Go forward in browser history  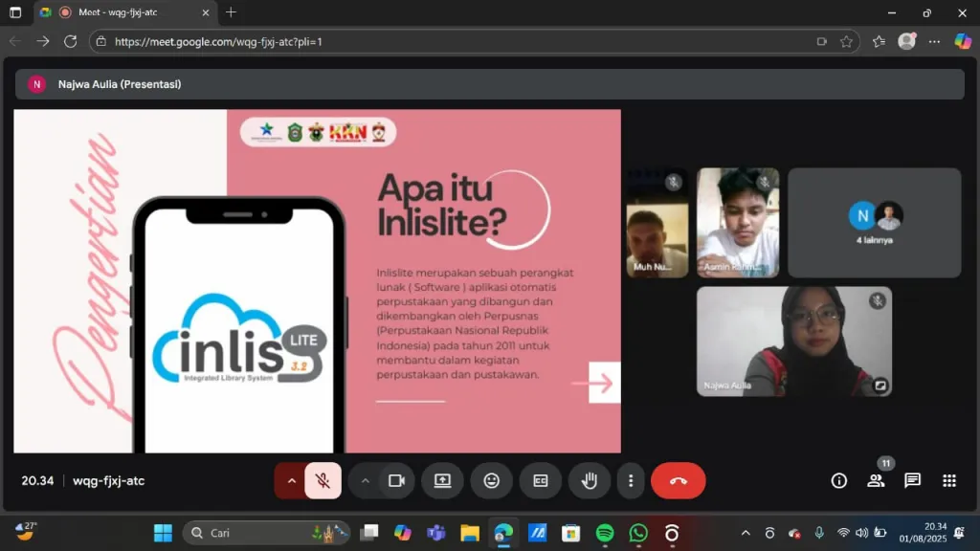click(x=42, y=42)
